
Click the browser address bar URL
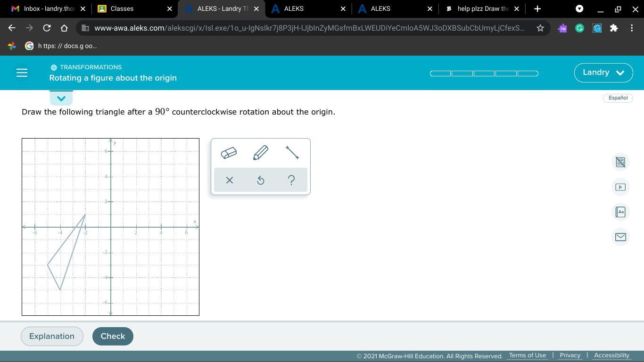(x=309, y=28)
